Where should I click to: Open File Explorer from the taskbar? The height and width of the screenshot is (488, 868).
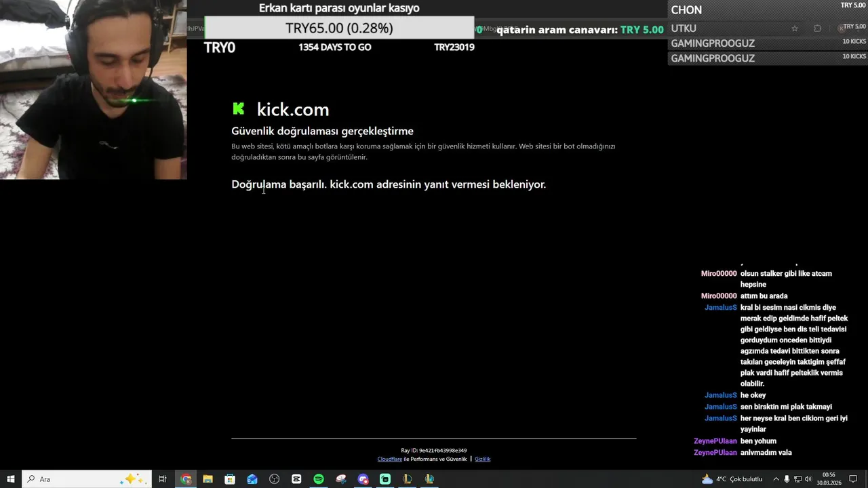point(208,479)
